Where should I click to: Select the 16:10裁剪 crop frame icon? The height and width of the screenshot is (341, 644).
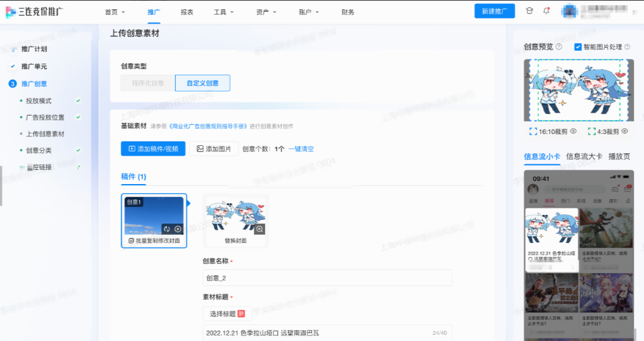click(x=533, y=132)
